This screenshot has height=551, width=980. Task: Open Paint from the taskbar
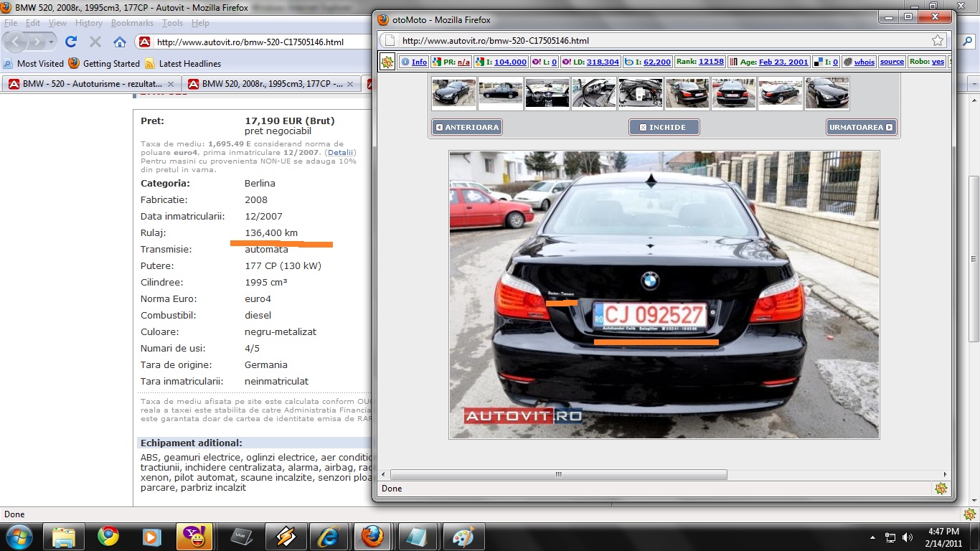pyautogui.click(x=464, y=537)
